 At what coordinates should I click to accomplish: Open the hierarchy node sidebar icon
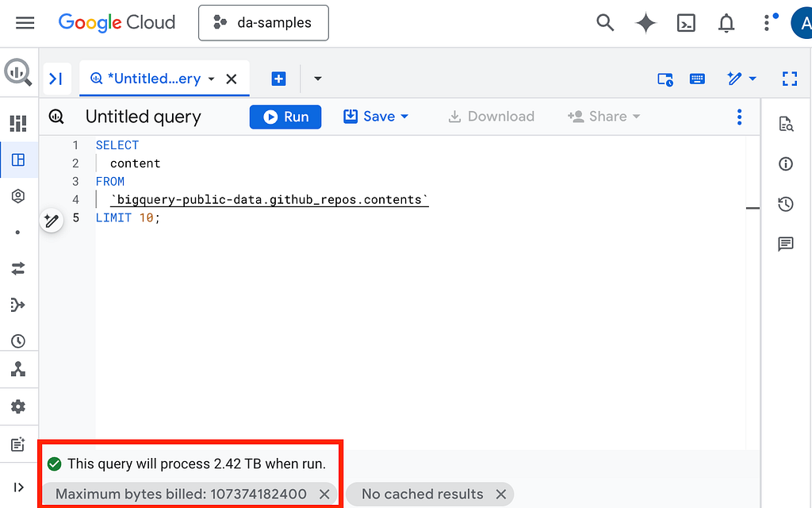[x=18, y=369]
